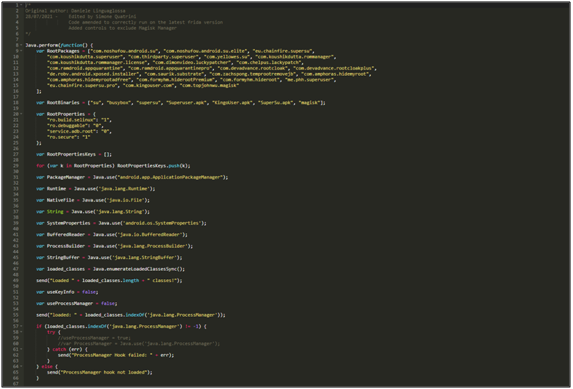Click the "com.devadvance.rootcloakplus" string

334,68
